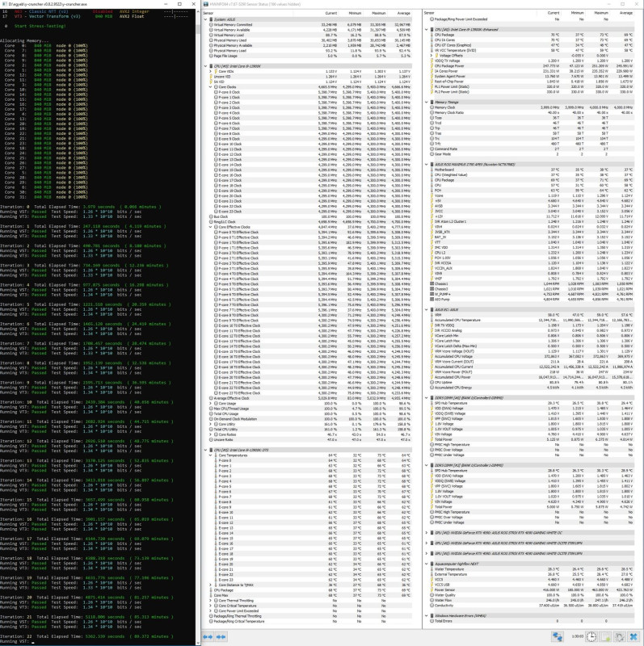
Task: Select the Memory Clock Ratio row
Action: tap(532, 112)
